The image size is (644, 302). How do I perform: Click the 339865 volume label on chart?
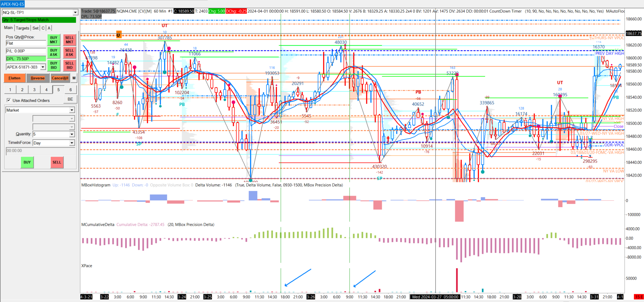coord(487,103)
